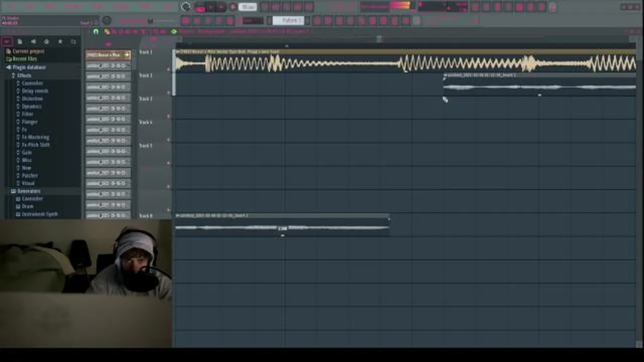Mute Track 2 with its LED switch
Screen dimensions: 644x362
(169, 93)
